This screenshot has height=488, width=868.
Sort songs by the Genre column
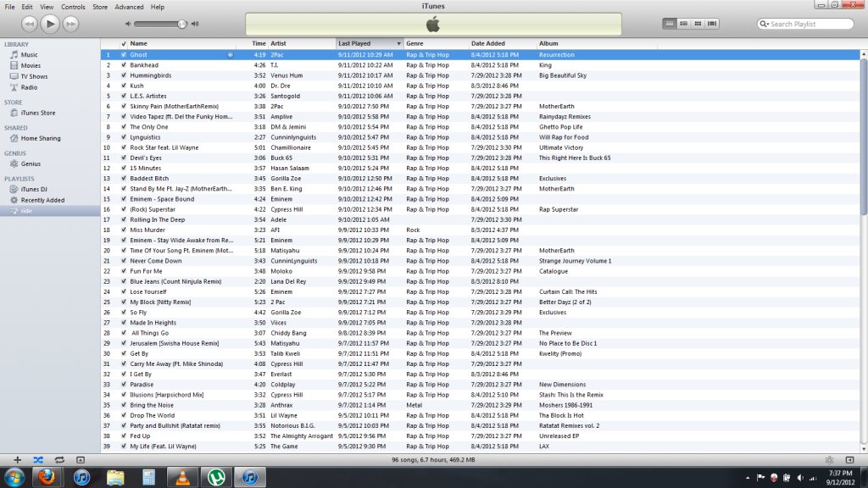415,43
